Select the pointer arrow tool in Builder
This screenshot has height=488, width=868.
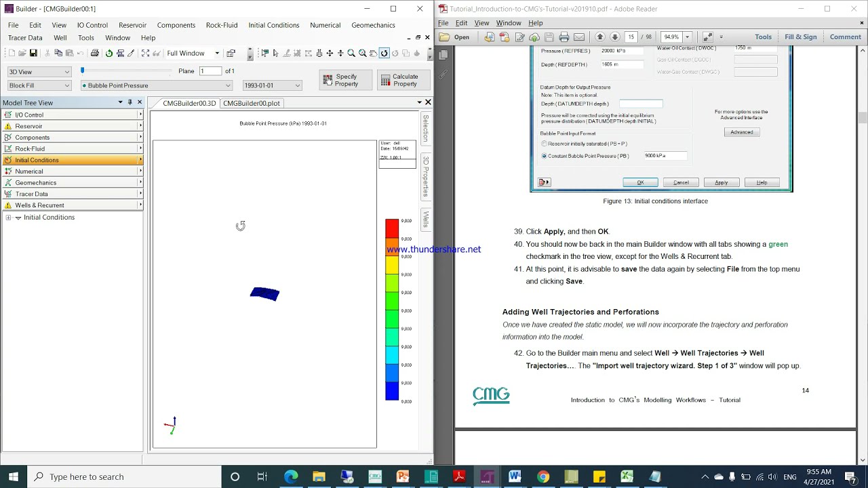[x=275, y=53]
